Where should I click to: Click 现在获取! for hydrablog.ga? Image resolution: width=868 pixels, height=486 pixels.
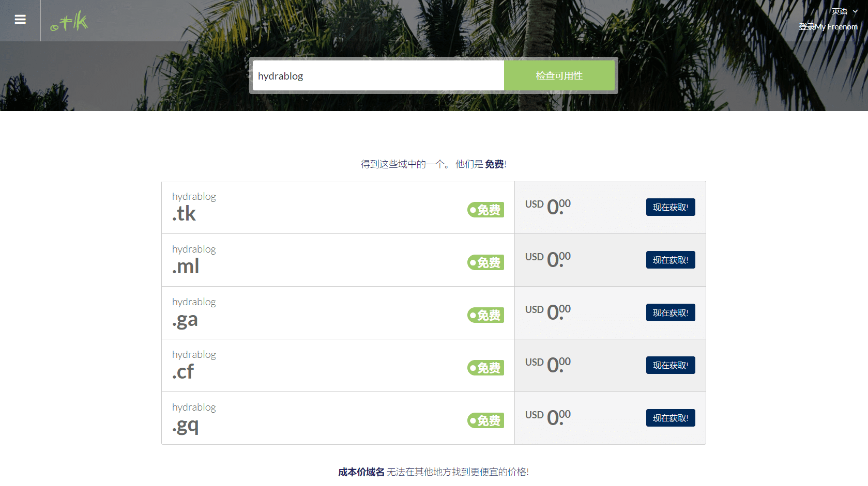point(670,313)
